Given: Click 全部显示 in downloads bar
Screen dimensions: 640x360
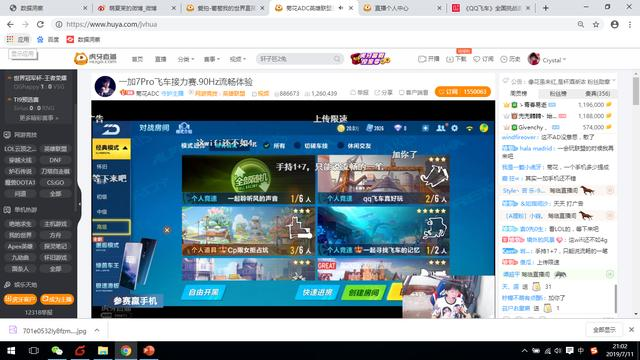Looking at the screenshot, I should pos(604,330).
